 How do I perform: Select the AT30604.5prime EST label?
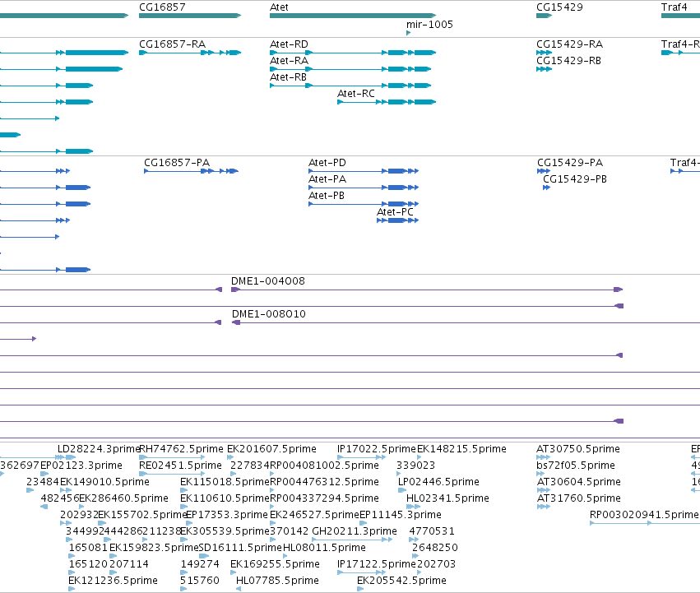578,482
